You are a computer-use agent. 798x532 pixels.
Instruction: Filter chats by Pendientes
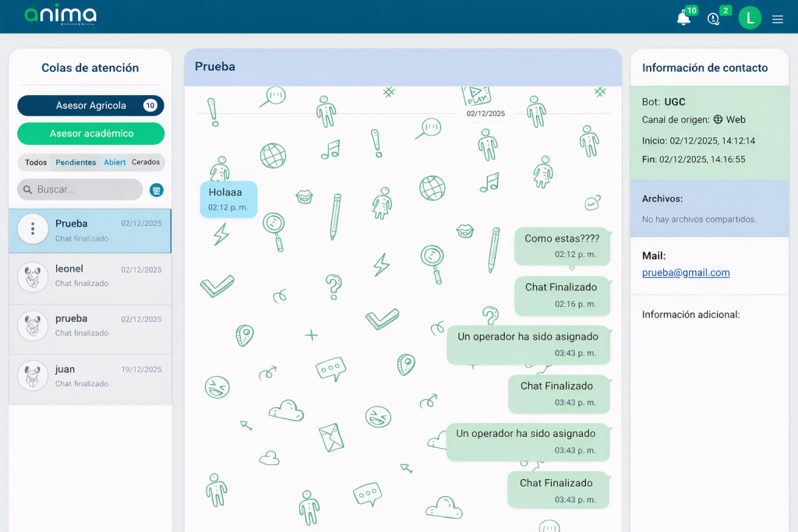(x=76, y=163)
